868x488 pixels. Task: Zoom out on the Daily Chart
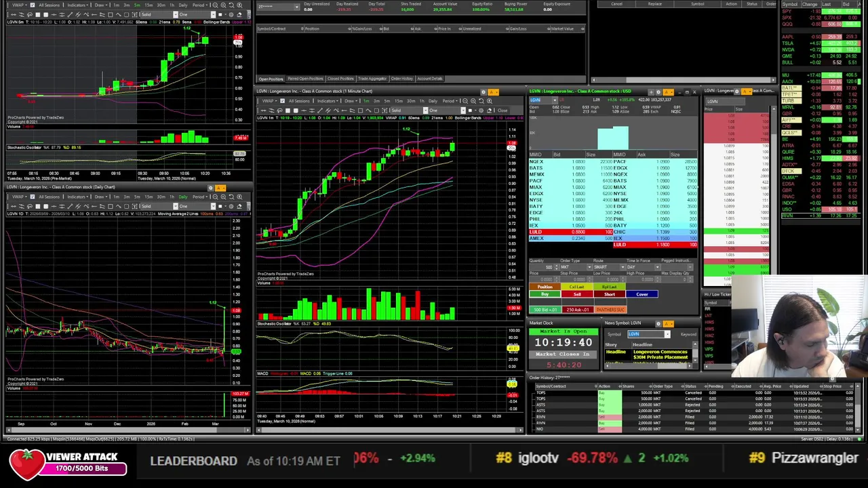tap(215, 197)
